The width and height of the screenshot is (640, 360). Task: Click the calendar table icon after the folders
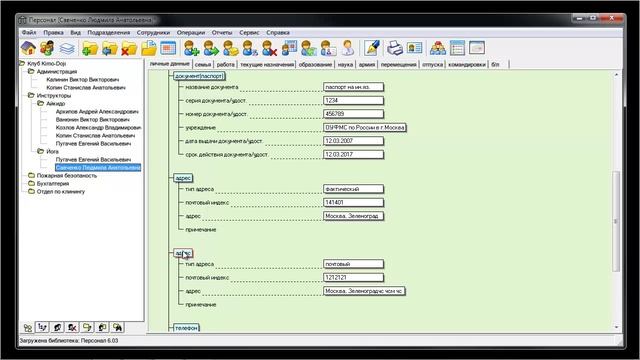[168, 49]
